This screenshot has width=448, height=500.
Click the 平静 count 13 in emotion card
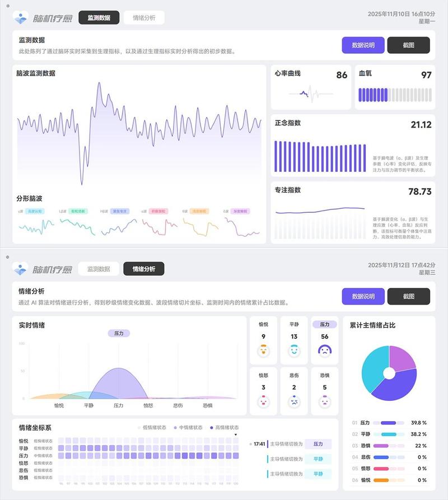pyautogui.click(x=294, y=337)
